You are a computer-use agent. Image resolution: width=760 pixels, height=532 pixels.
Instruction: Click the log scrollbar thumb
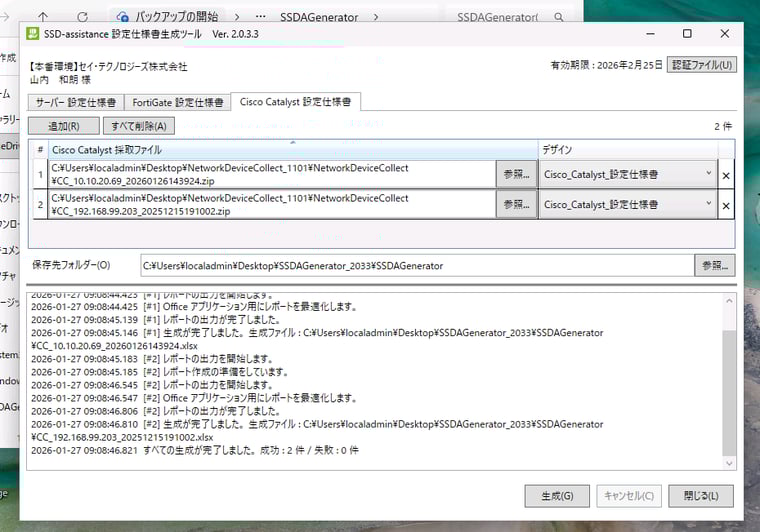pos(729,392)
